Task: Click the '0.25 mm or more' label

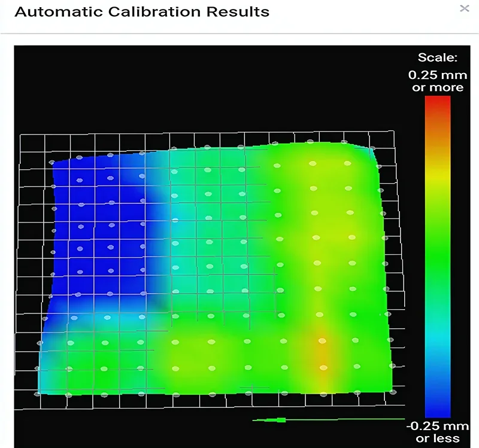Action: [438, 81]
